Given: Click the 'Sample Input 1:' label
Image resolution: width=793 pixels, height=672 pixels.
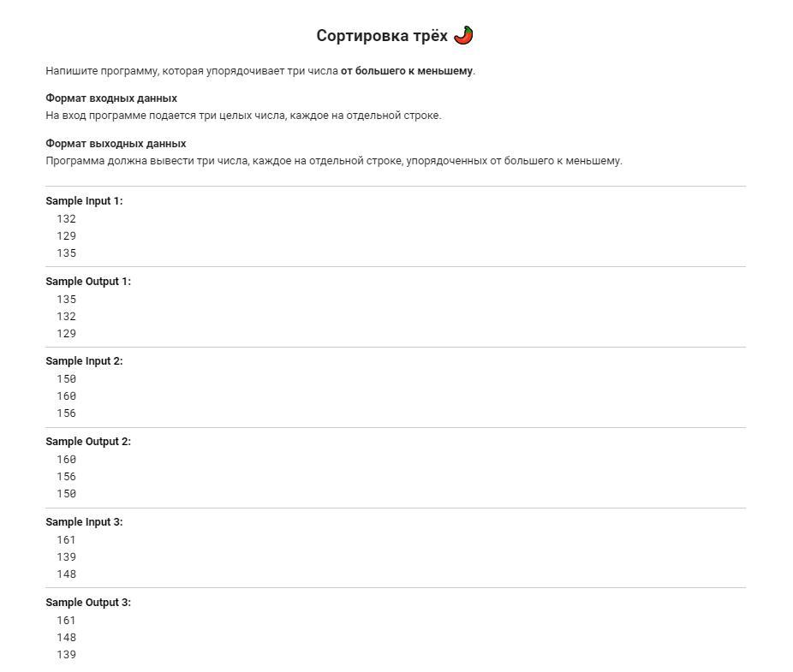Looking at the screenshot, I should pyautogui.click(x=84, y=200).
